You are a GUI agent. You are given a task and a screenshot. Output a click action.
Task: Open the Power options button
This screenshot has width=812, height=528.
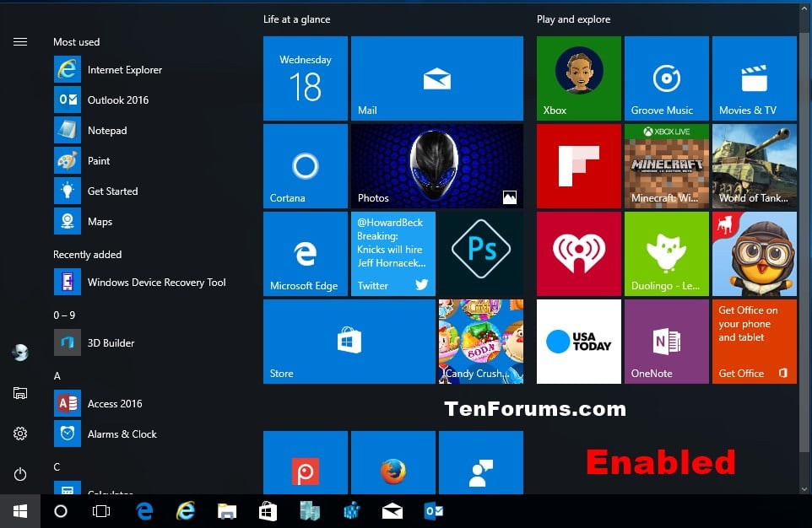(x=20, y=474)
